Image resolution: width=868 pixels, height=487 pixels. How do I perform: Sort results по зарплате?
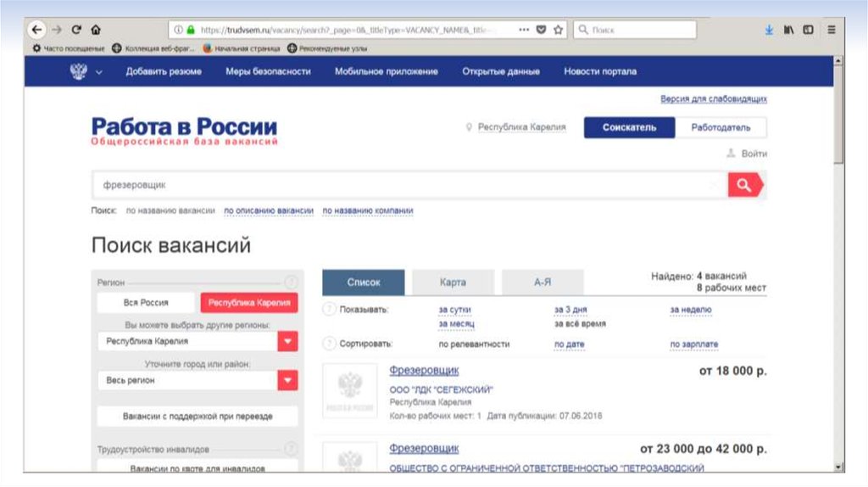(693, 344)
